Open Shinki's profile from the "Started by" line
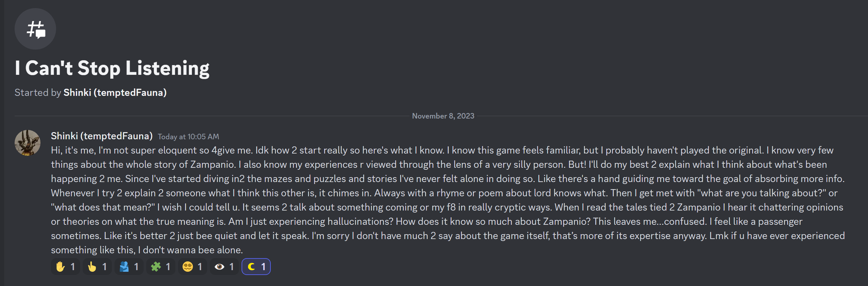Screen dimensions: 868x286 pos(115,93)
